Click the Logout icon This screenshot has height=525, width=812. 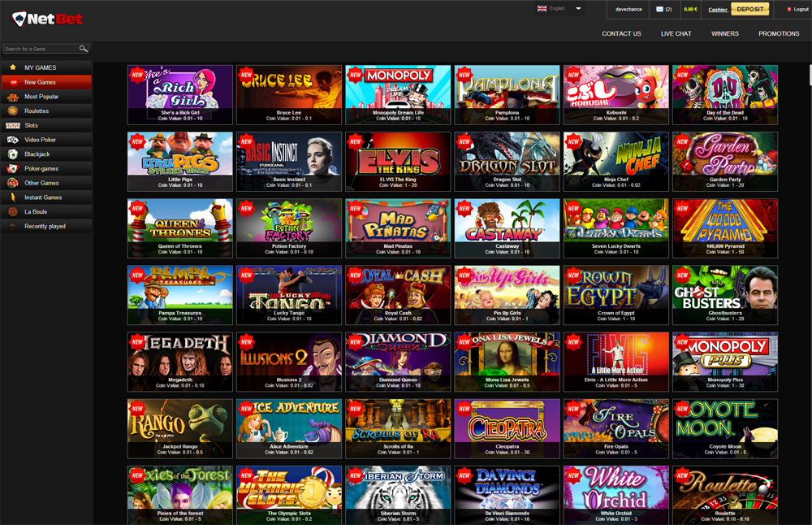point(788,9)
